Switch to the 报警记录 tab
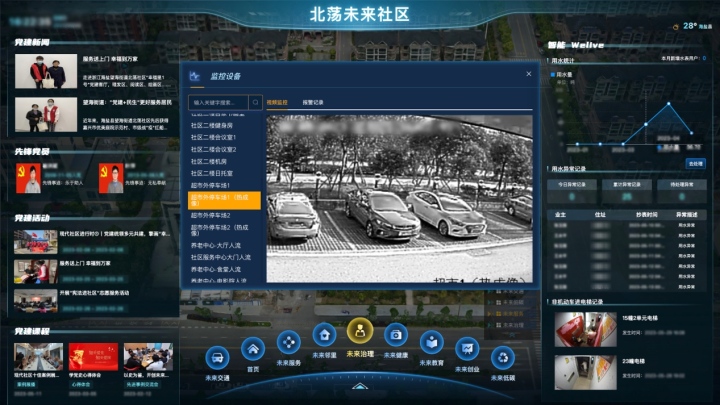This screenshot has width=720, height=405. 313,102
